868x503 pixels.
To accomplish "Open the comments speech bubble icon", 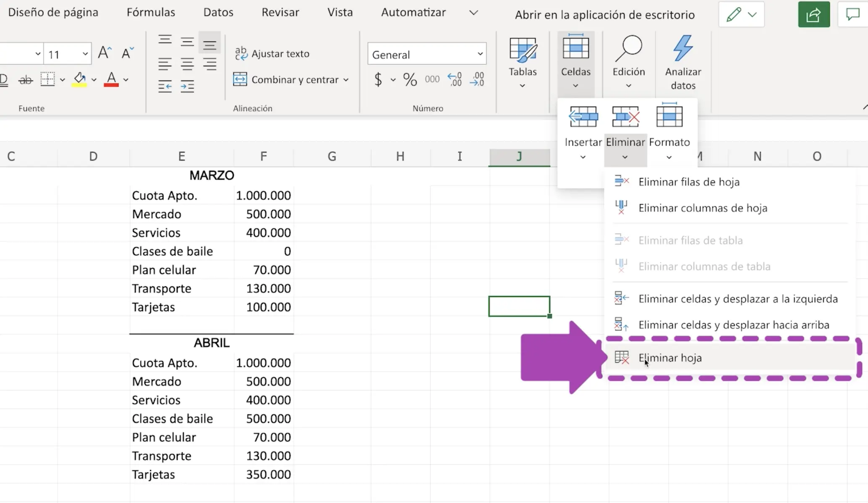I will point(852,15).
